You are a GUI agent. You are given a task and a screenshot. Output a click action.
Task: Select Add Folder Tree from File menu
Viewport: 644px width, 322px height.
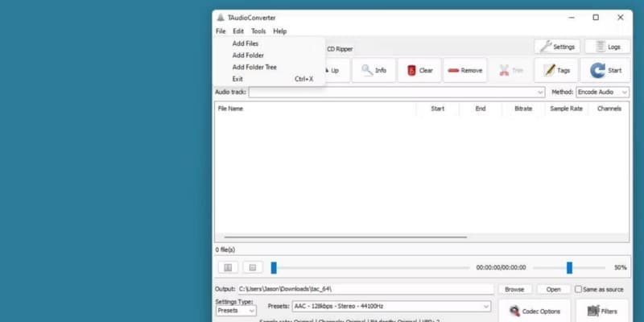pyautogui.click(x=254, y=67)
